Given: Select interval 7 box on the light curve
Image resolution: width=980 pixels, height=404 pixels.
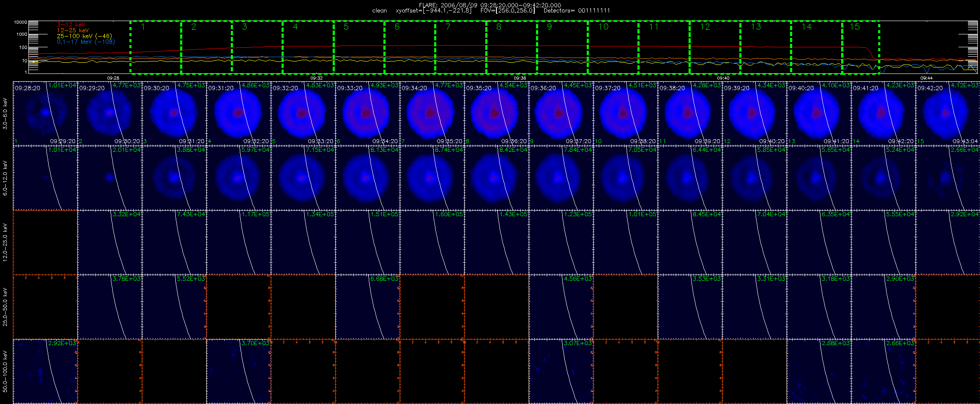Looking at the screenshot, I should (461, 47).
